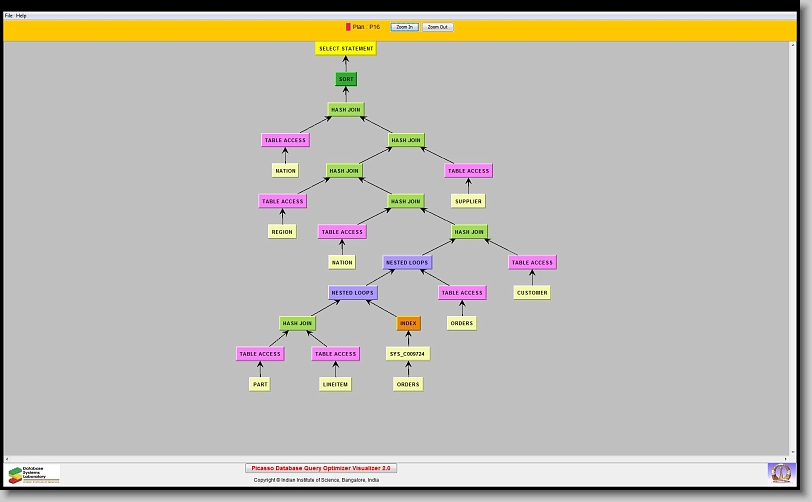Select the PART table node
Screen dimensions: 812x502
click(x=260, y=384)
